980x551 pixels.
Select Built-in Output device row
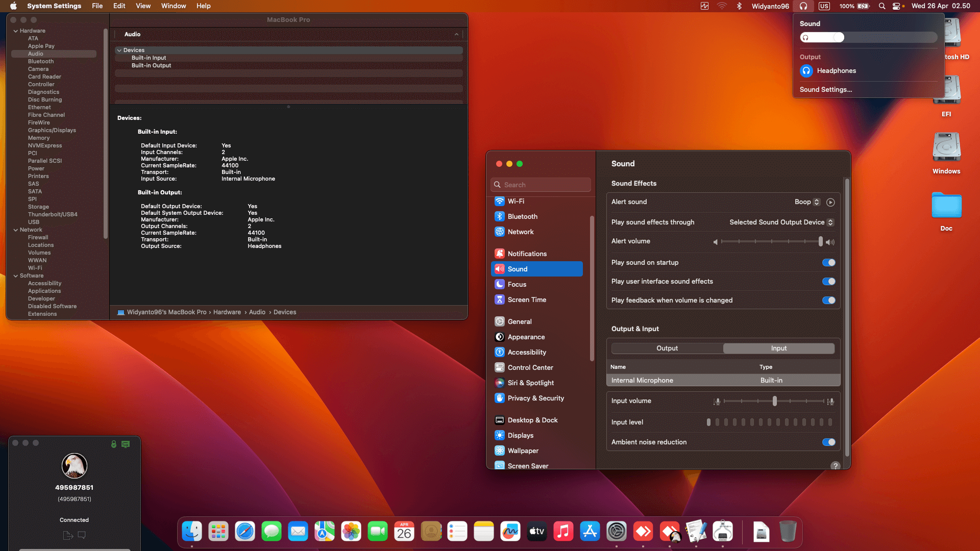289,66
